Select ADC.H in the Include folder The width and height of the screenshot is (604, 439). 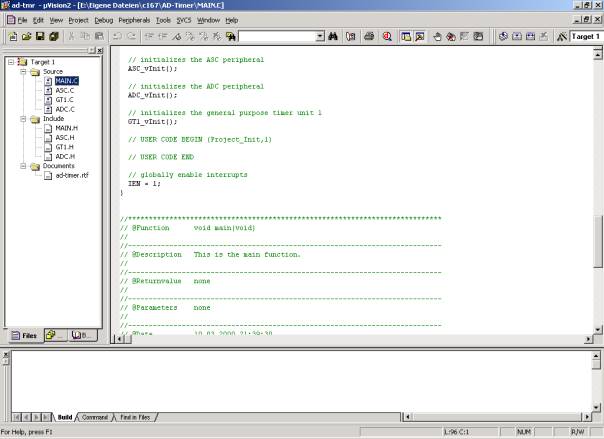[x=65, y=156]
